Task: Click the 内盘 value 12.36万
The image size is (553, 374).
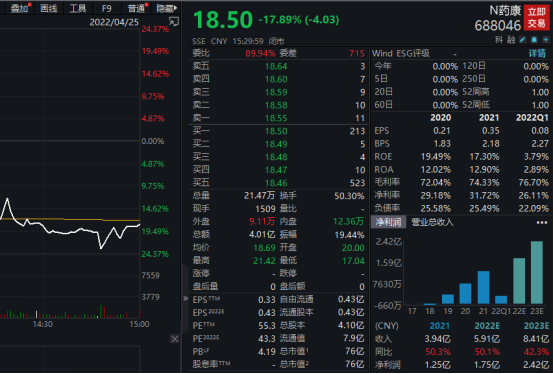Action: [348, 222]
